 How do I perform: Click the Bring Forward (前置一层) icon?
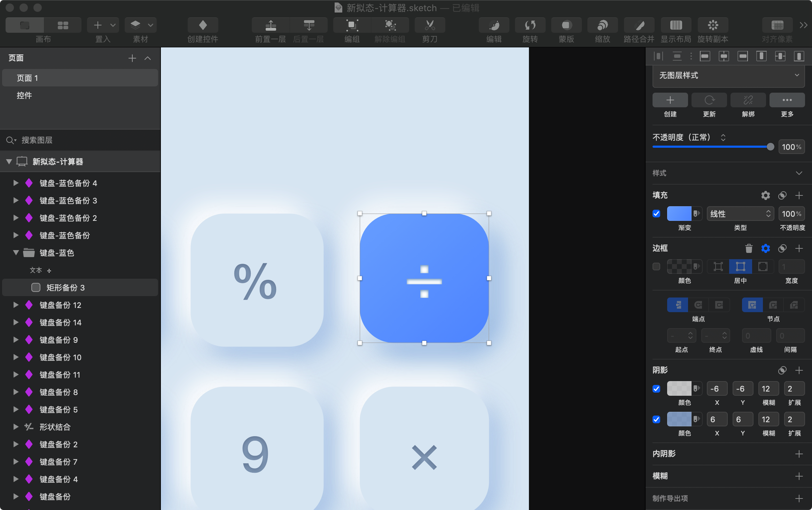pyautogui.click(x=271, y=25)
